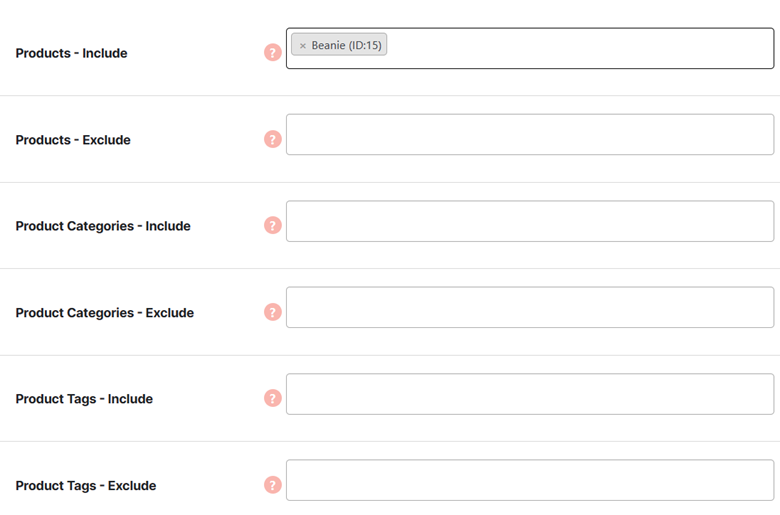This screenshot has height=515, width=780.
Task: Remove the Beanie (ID:15) tag
Action: pyautogui.click(x=302, y=46)
